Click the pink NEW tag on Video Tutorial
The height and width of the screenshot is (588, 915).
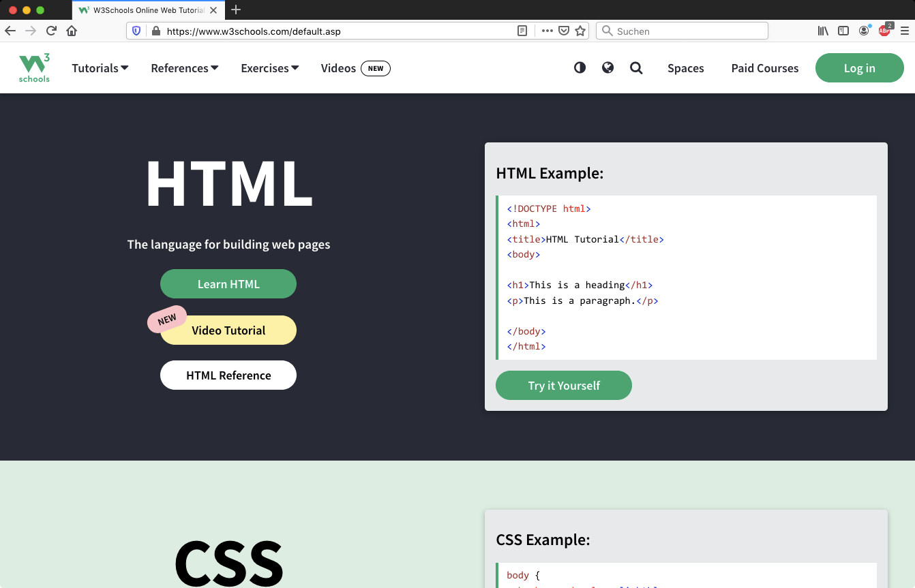(167, 320)
